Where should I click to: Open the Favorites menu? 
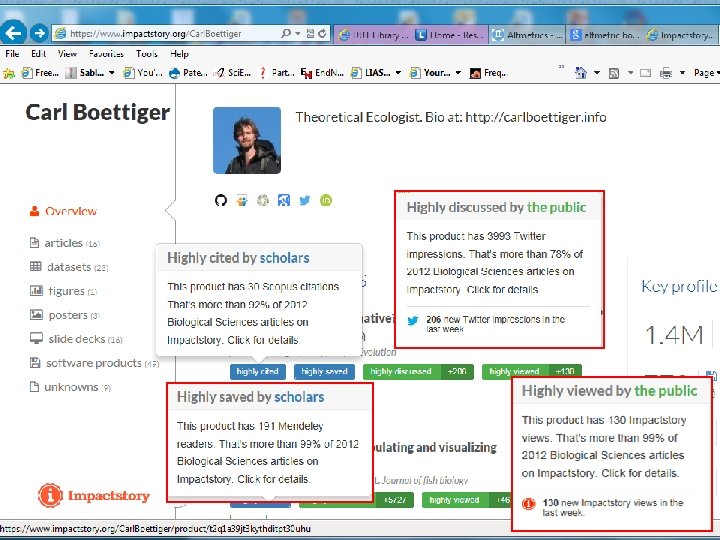(106, 54)
